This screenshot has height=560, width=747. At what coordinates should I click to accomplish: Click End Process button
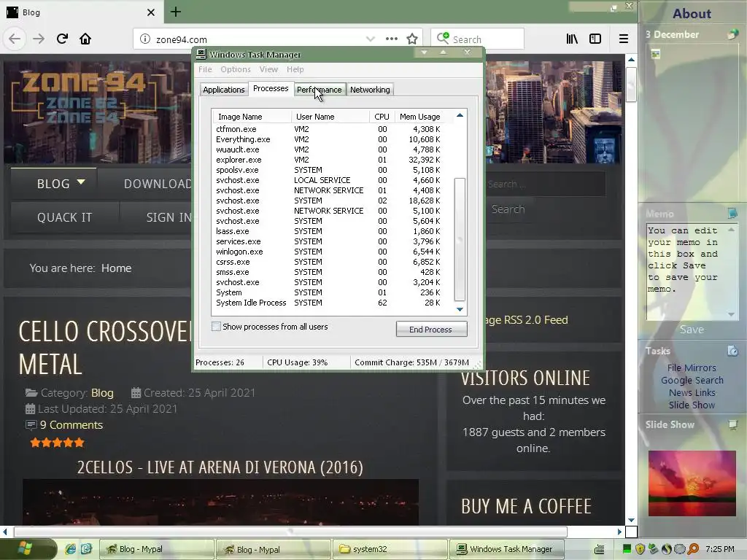(431, 330)
